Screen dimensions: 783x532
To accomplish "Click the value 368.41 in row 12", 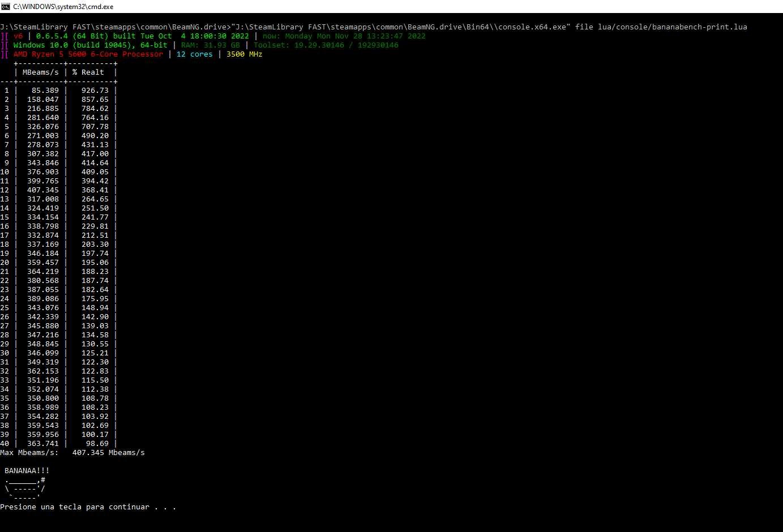I will pos(95,190).
